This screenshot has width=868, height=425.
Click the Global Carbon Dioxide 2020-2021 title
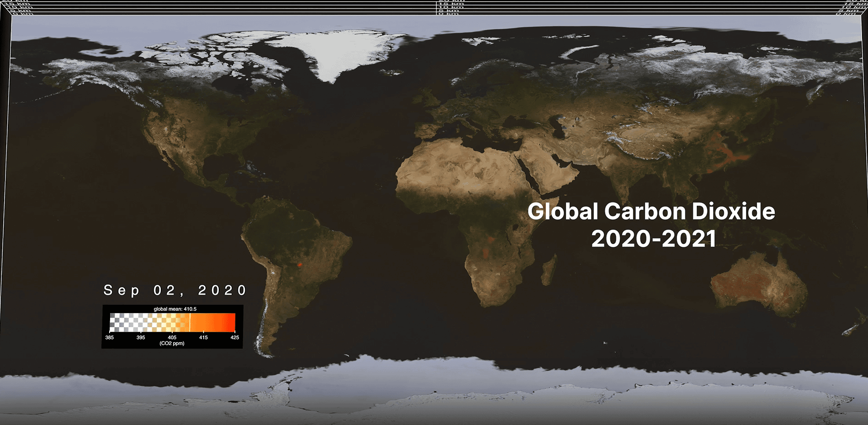click(652, 225)
